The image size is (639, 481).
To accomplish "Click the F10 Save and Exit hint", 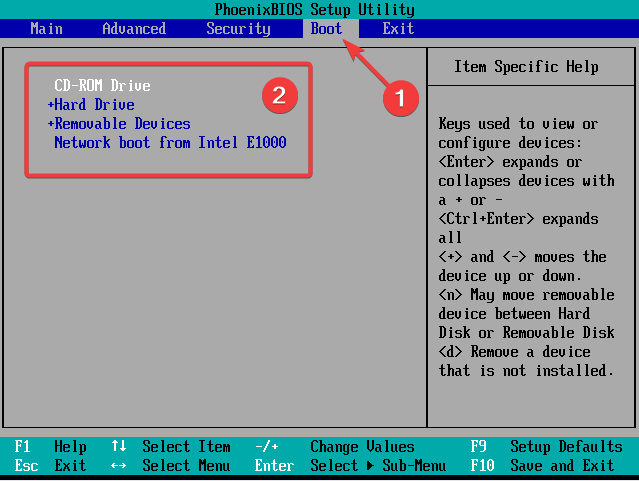I will [542, 466].
